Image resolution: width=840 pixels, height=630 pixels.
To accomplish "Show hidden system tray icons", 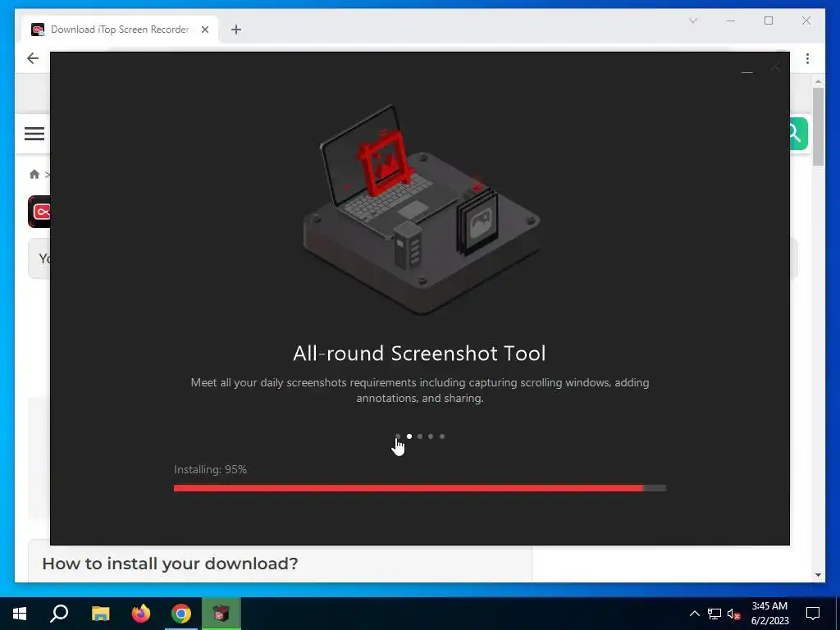I will pos(694,614).
